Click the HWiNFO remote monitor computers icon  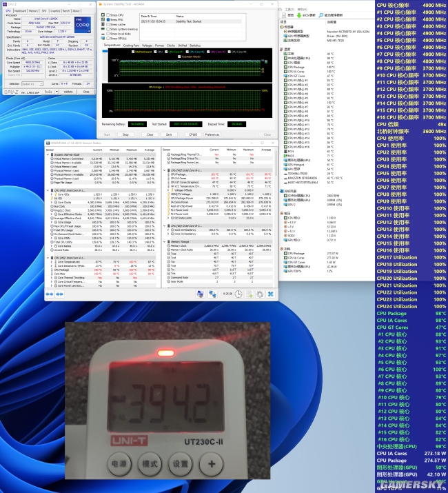(200, 294)
